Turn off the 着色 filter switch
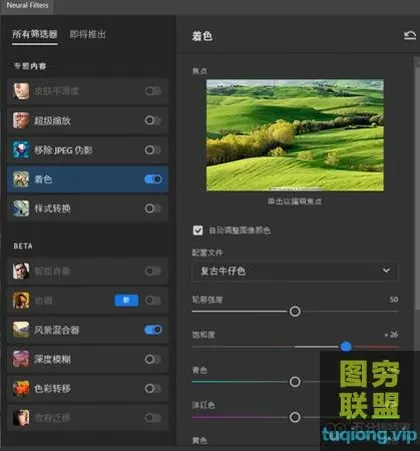Image resolution: width=420 pixels, height=451 pixels. tap(153, 179)
